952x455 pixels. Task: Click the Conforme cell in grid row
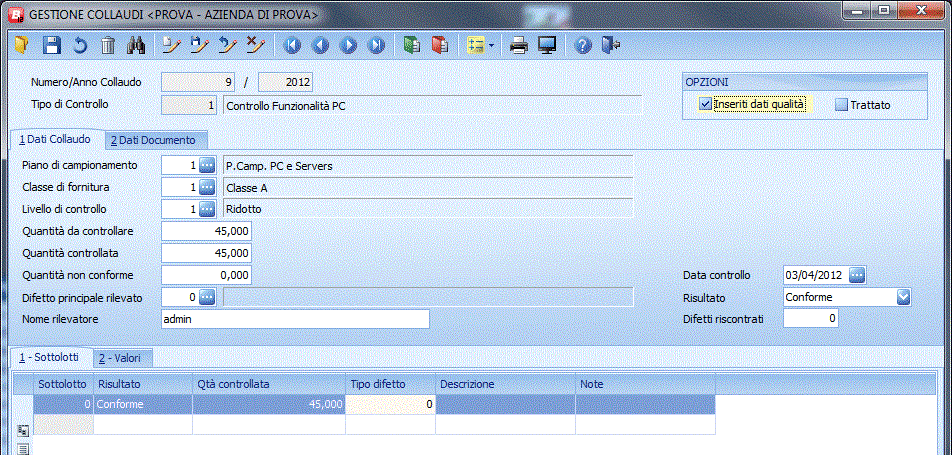(143, 404)
